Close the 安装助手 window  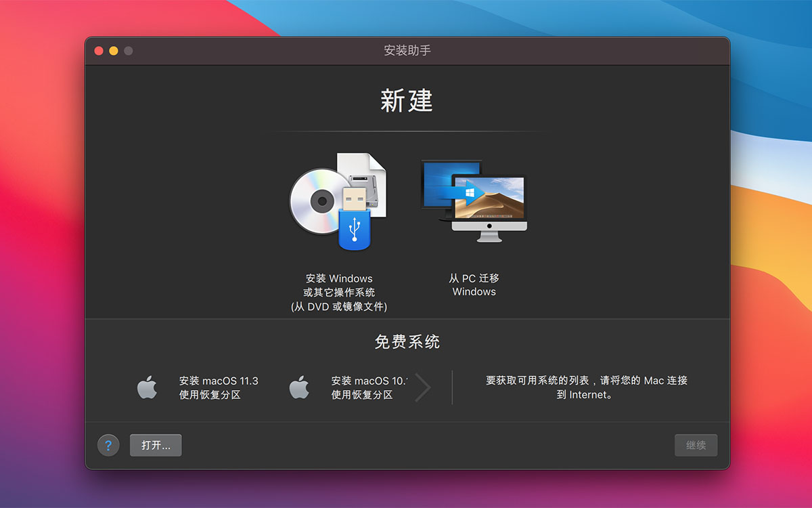point(99,51)
